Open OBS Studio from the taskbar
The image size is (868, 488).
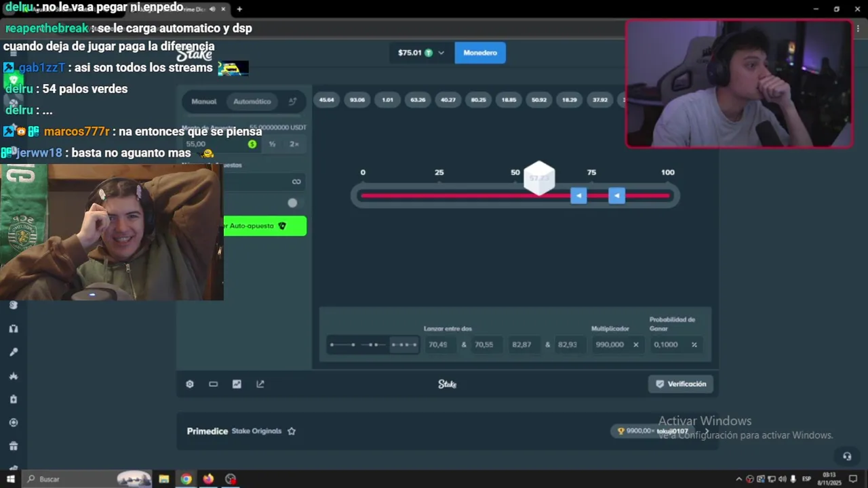tap(231, 479)
